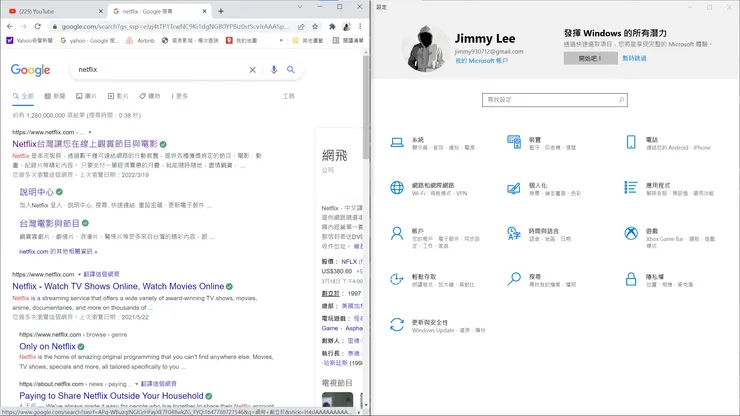The image size is (740, 416).
Task: Switch to the Images (圖片) results tab
Action: [86, 96]
